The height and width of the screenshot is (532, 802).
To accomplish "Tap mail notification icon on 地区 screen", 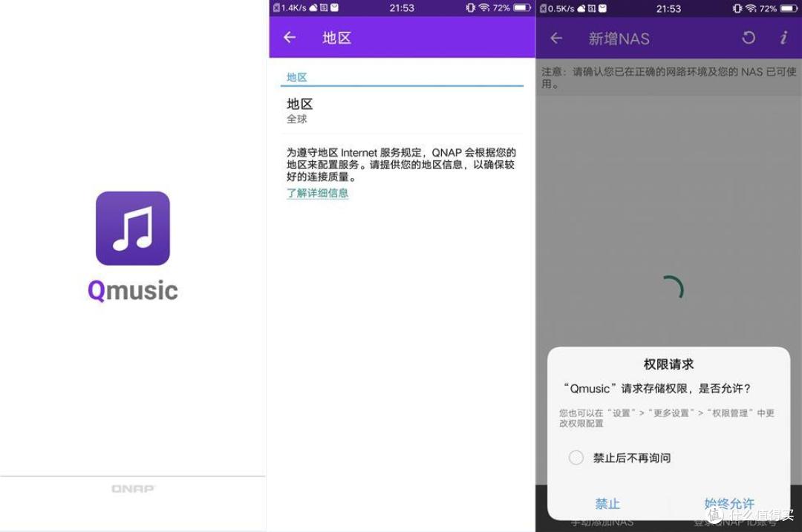I will click(x=334, y=7).
